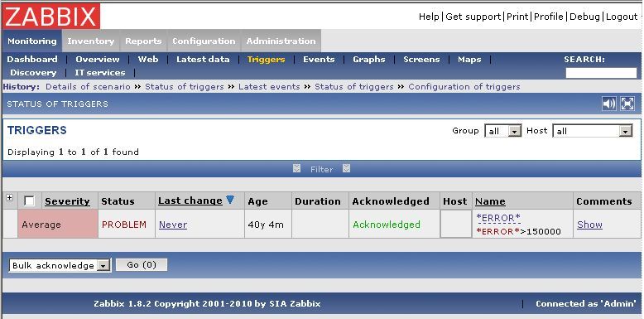Click the right Filter arrow icon

[x=346, y=168]
